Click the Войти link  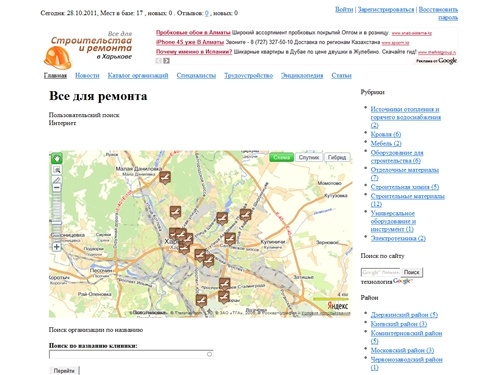coord(344,10)
